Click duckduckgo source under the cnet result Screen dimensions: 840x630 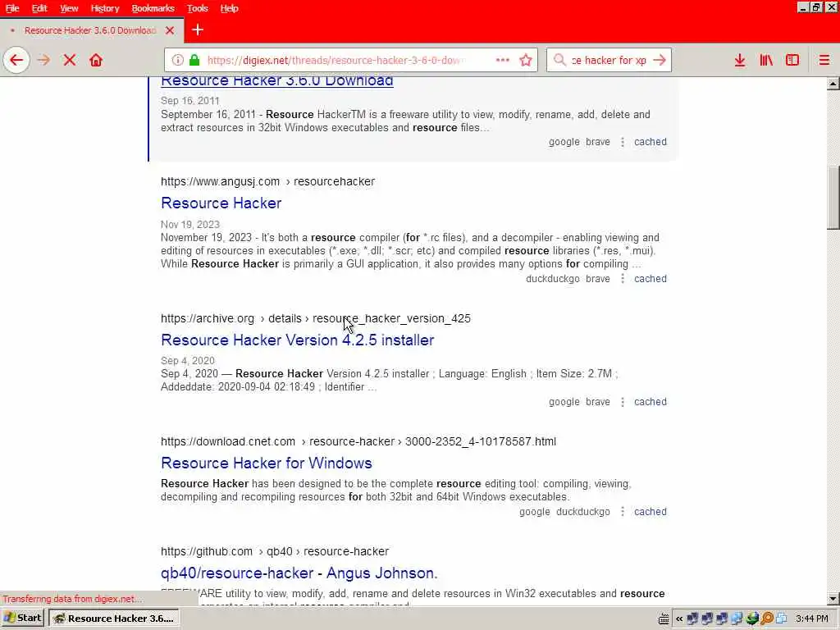(x=583, y=512)
